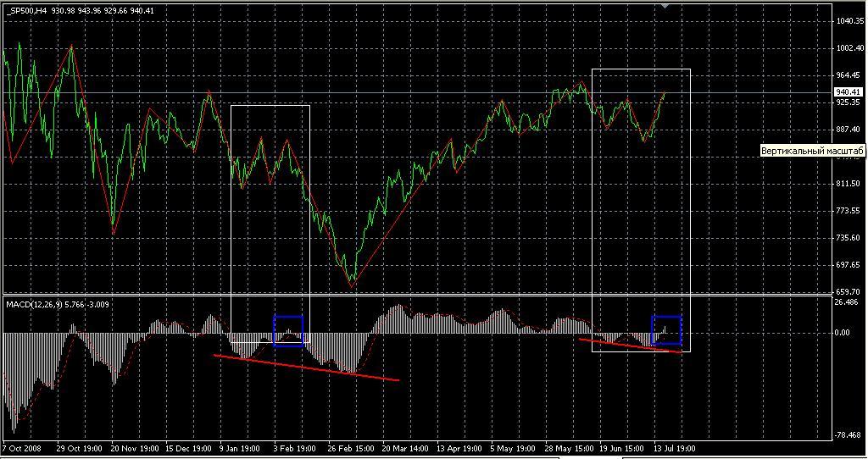
Task: Click the _SP500,H4 chart title label
Action: pyautogui.click(x=25, y=9)
